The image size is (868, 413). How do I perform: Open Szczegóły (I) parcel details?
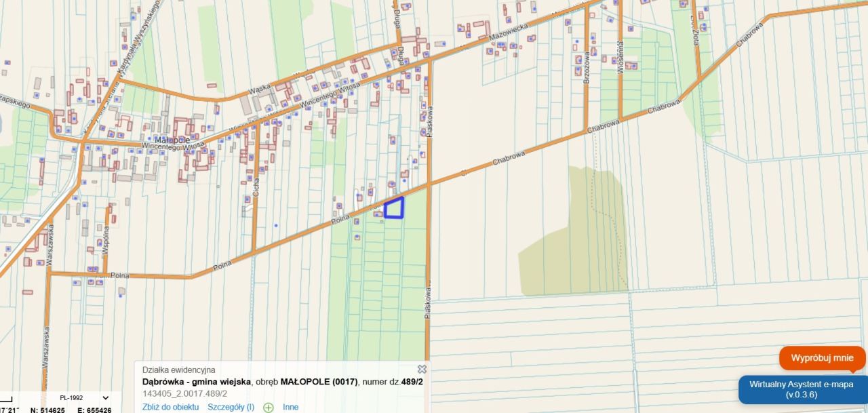point(231,407)
